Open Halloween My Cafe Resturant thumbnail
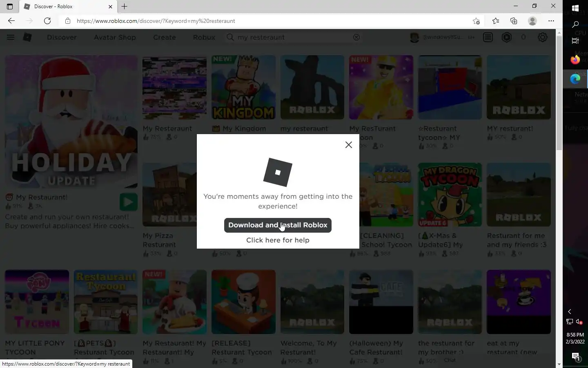Viewport: 588px width, 368px height. click(x=381, y=302)
